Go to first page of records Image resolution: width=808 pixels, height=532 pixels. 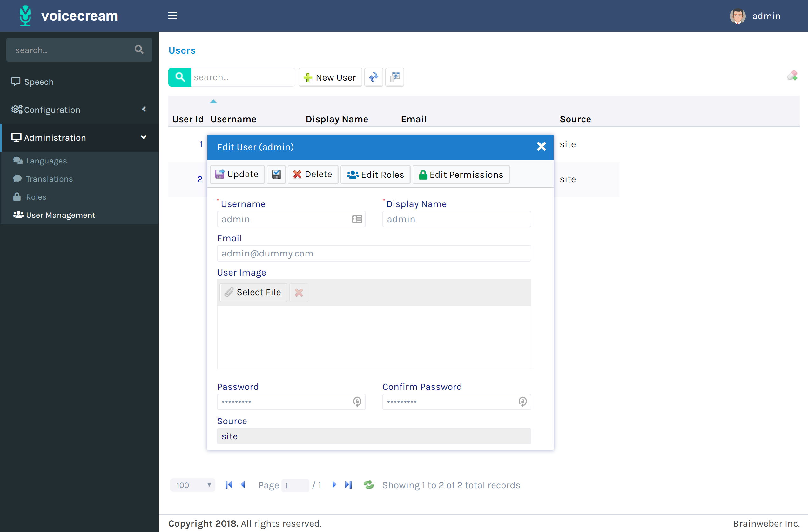(228, 485)
